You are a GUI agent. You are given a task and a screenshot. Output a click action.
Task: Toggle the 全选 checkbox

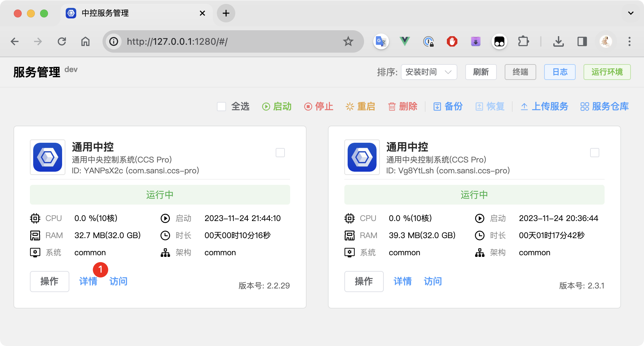[x=221, y=107]
